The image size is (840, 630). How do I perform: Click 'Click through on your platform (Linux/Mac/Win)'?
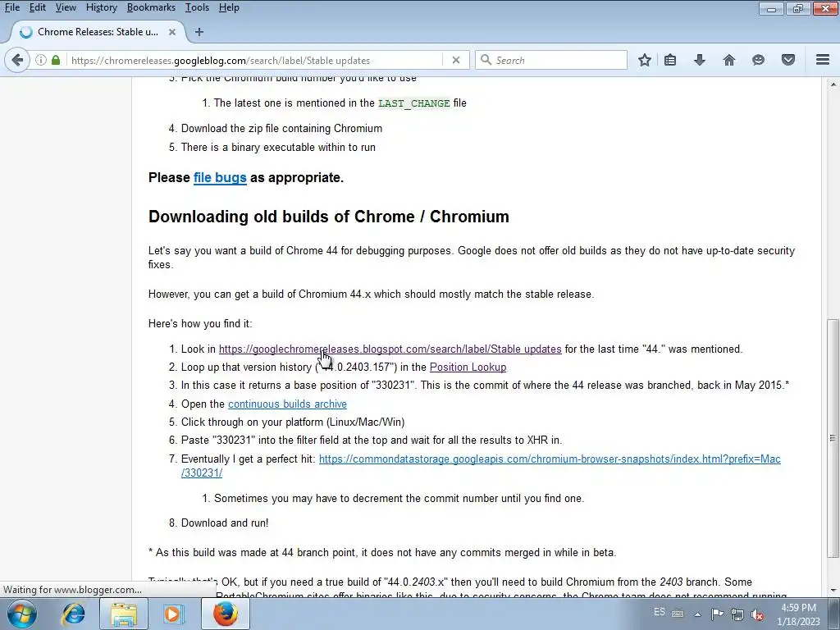pyautogui.click(x=293, y=422)
